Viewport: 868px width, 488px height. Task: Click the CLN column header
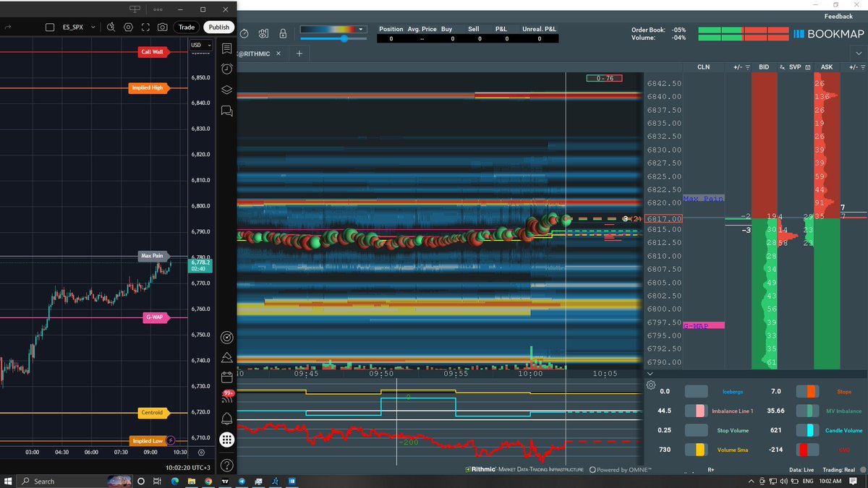[x=703, y=67]
